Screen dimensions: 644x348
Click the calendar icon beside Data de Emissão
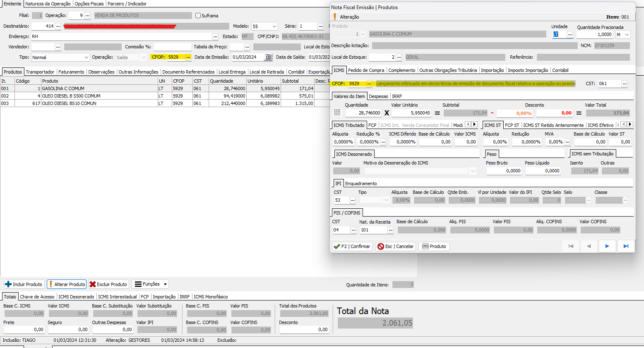point(268,57)
